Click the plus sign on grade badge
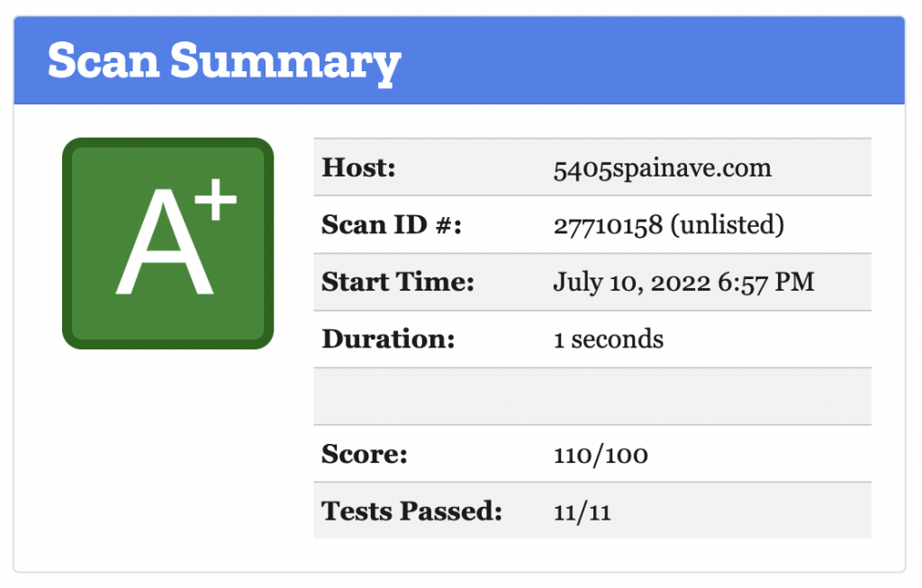922x588 pixels. 216,199
